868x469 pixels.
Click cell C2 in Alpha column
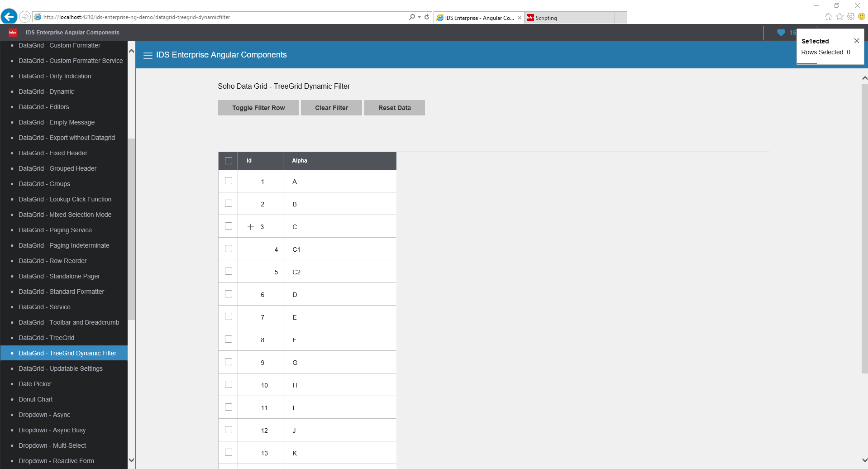click(x=339, y=272)
